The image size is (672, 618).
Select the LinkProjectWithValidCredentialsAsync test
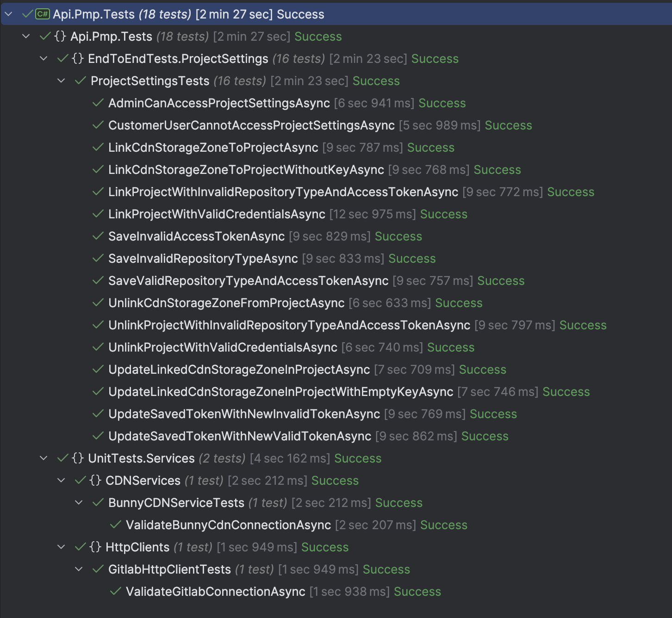click(x=217, y=214)
